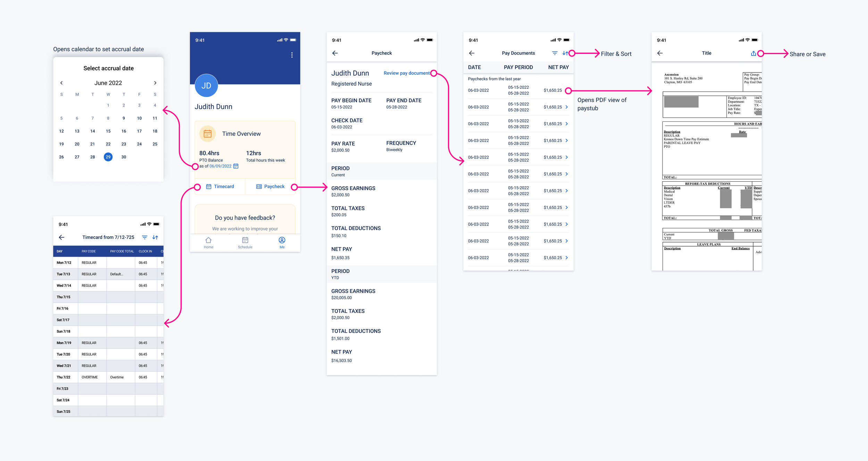Click the 06/09/2022 accrual date link
The height and width of the screenshot is (461, 868).
point(220,166)
